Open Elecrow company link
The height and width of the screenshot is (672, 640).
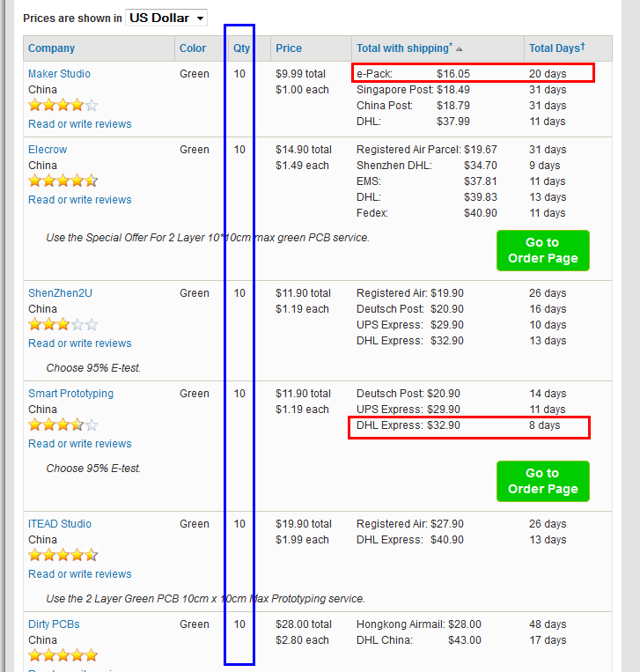(48, 150)
